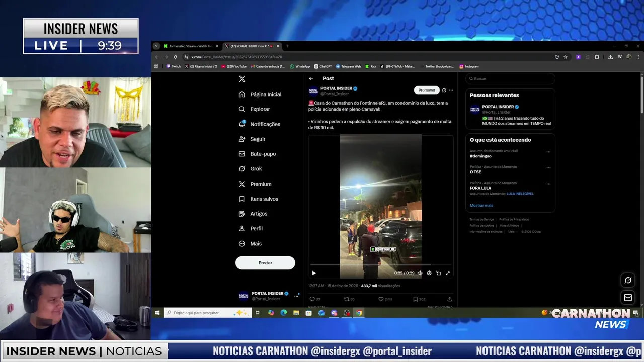Click in the Buscar search field

[x=510, y=78]
